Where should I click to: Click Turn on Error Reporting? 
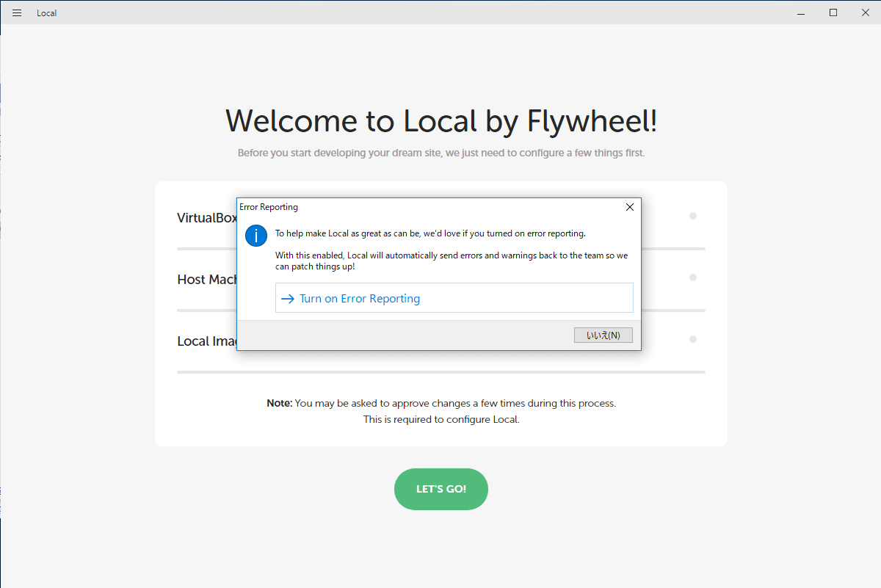[x=454, y=298]
